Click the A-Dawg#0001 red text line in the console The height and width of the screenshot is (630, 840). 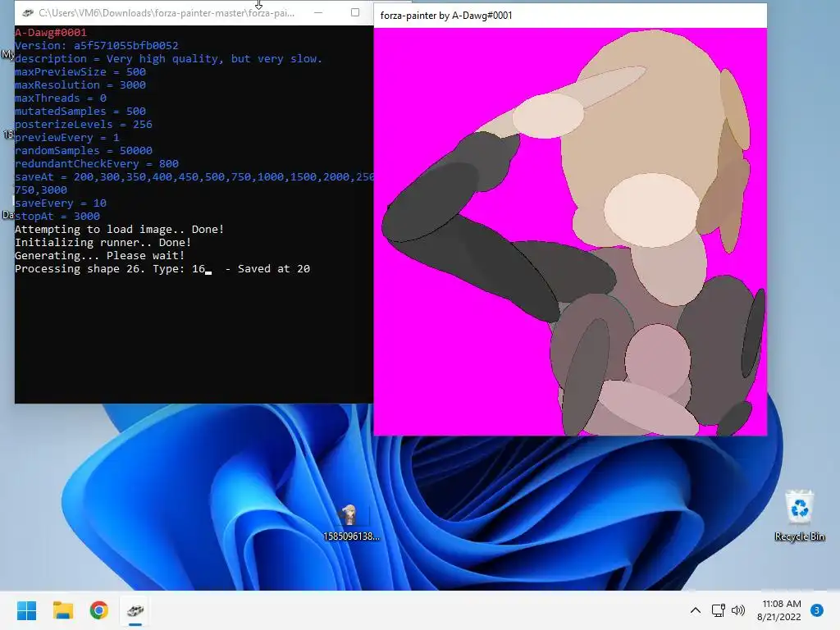click(x=50, y=33)
